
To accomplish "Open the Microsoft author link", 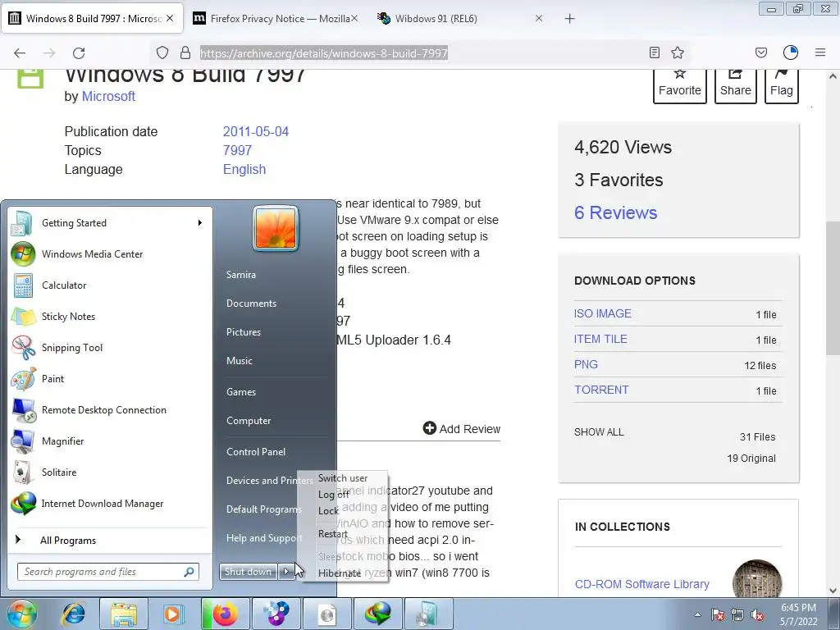I will coord(108,97).
